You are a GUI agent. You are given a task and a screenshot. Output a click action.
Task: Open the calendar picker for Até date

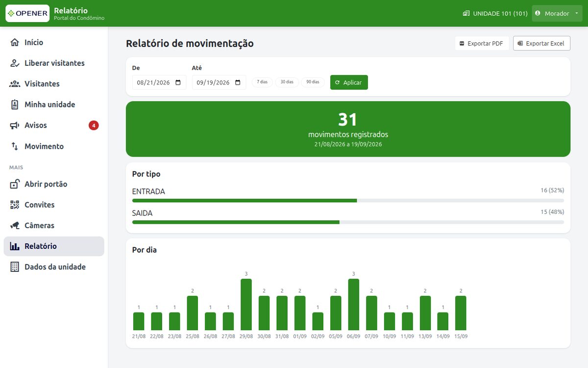[x=238, y=82]
